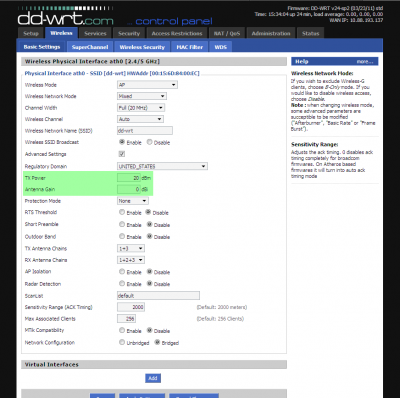
Task: Click the 'Default: 2000 meters' note
Action: click(x=222, y=307)
